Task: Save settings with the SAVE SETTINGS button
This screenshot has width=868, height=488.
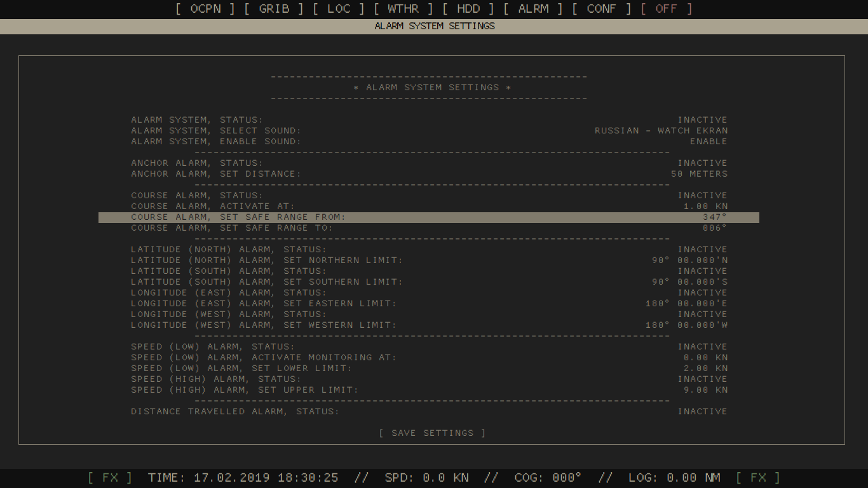Action: tap(432, 433)
